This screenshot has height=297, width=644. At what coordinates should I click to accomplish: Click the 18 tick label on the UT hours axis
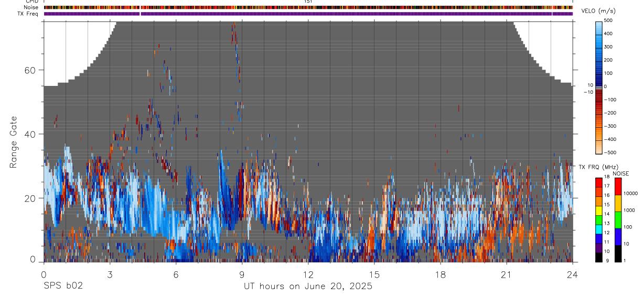tap(441, 274)
